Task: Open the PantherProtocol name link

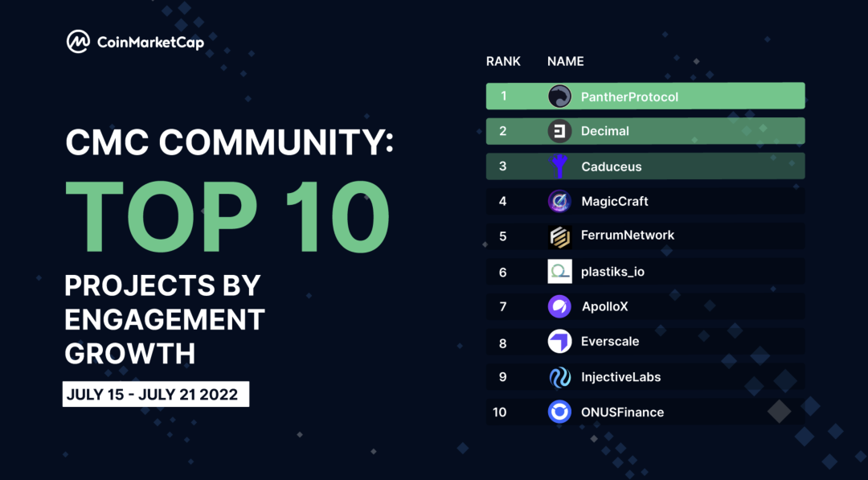Action: (629, 97)
